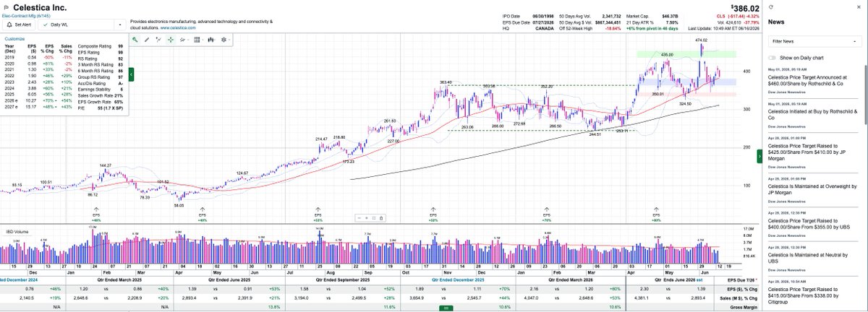Click the green scroll handle below the quarterly table
Image resolution: width=868 pixels, height=312 pixels.
(447, 308)
